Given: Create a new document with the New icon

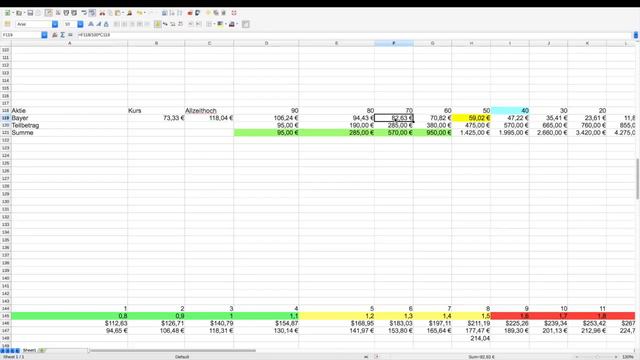Looking at the screenshot, I should click(7, 13).
